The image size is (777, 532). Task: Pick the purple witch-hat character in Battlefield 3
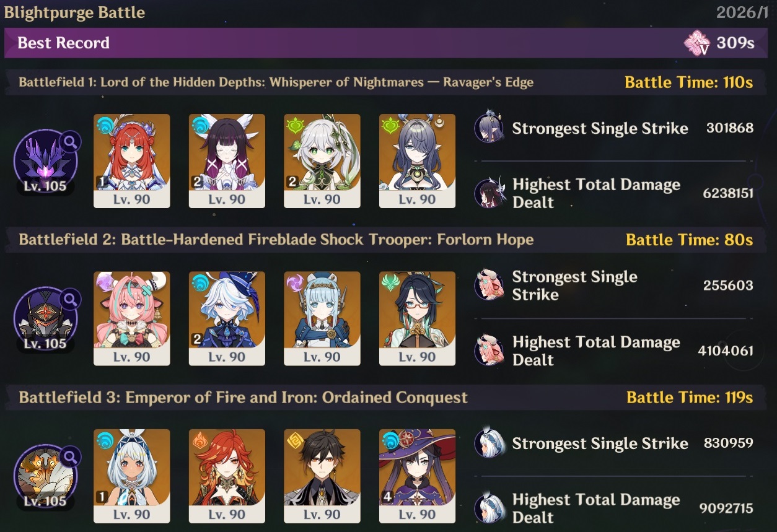click(417, 476)
